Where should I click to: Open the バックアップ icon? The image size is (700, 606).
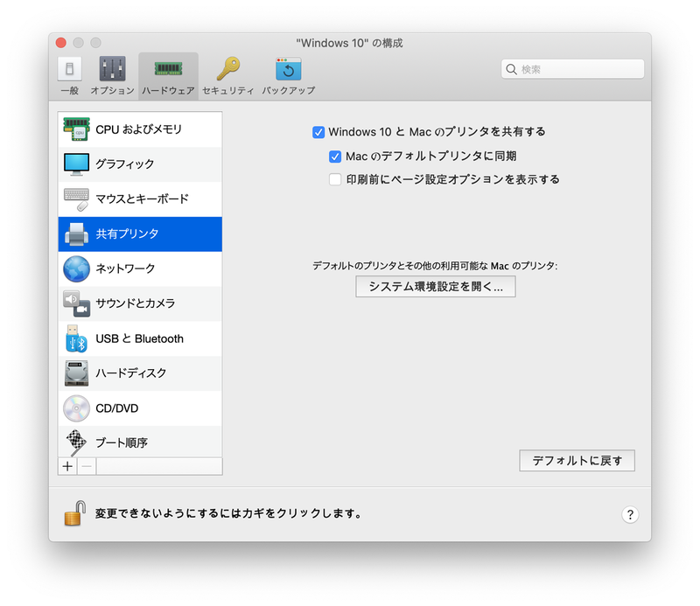pyautogui.click(x=289, y=69)
